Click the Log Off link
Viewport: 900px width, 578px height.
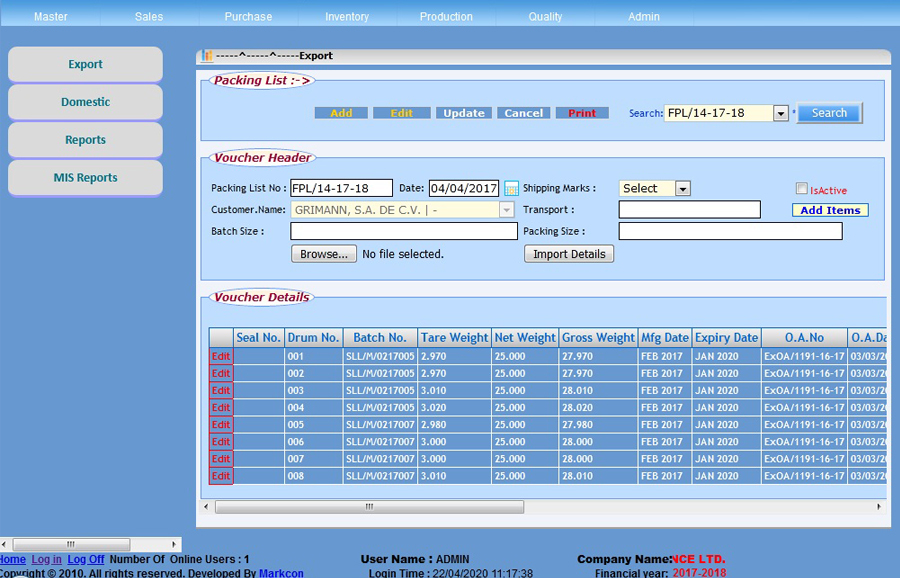click(86, 559)
